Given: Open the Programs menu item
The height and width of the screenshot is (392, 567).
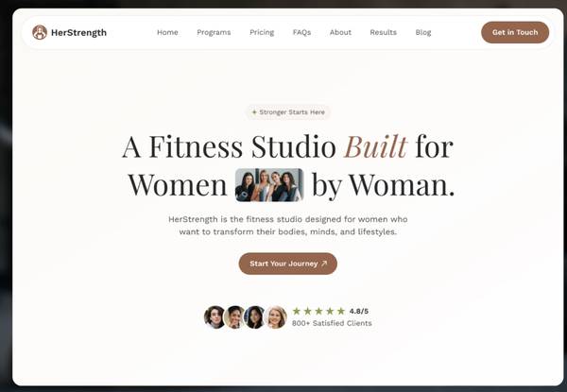Looking at the screenshot, I should point(214,32).
